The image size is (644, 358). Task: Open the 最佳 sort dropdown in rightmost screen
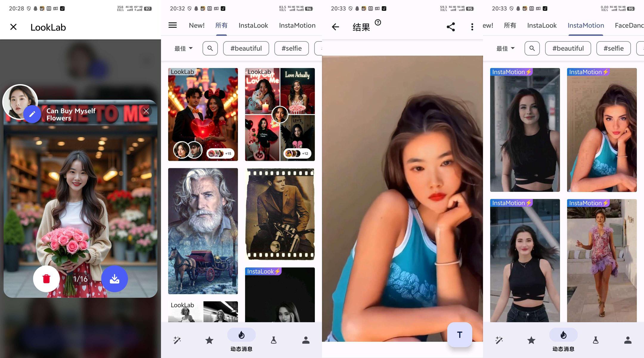[x=505, y=48]
